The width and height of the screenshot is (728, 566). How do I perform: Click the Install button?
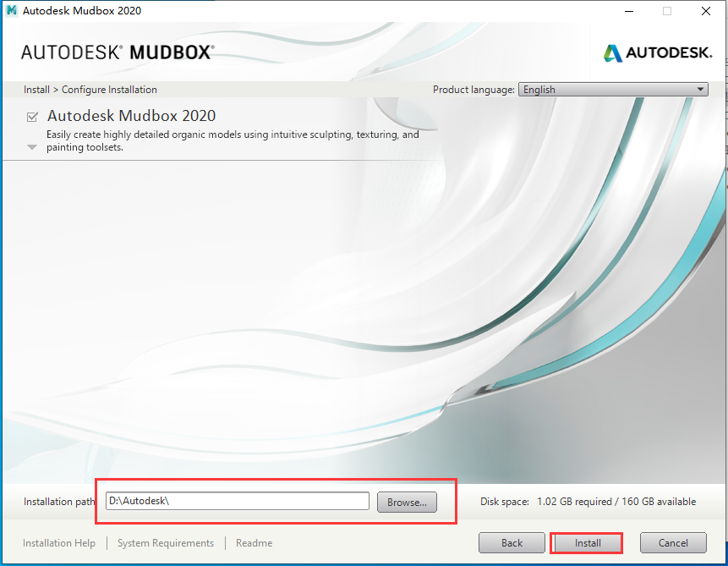(x=586, y=542)
